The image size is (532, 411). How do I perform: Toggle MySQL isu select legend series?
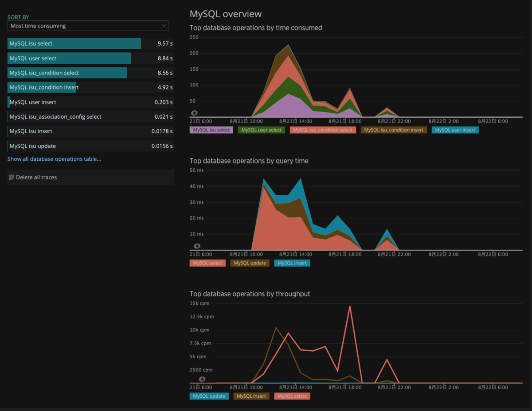click(211, 130)
